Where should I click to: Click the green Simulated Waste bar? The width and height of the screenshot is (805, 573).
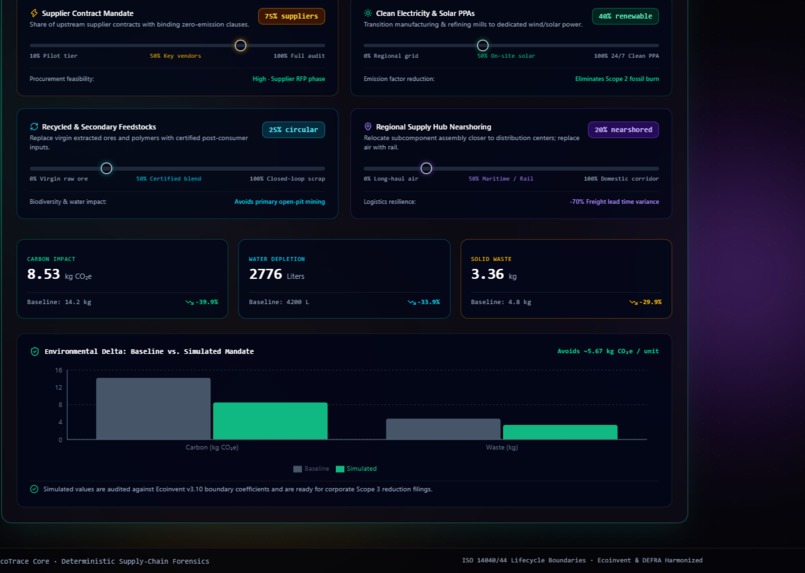pyautogui.click(x=560, y=432)
